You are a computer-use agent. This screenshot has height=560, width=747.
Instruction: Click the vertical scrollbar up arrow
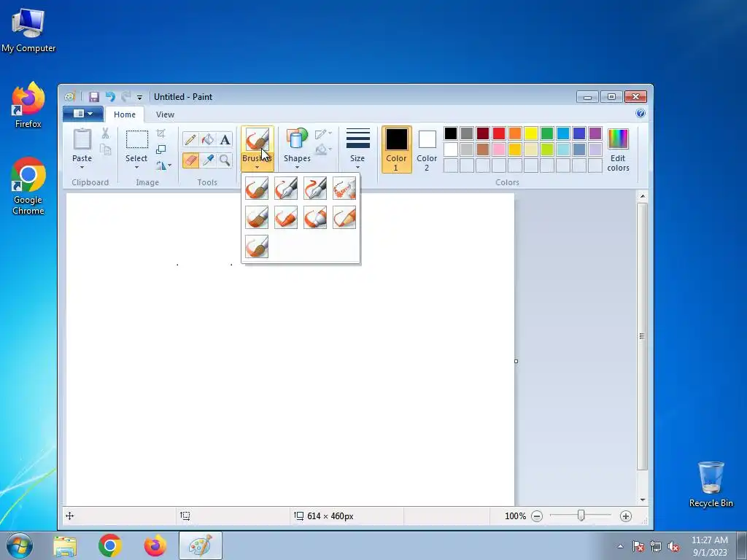(x=643, y=196)
